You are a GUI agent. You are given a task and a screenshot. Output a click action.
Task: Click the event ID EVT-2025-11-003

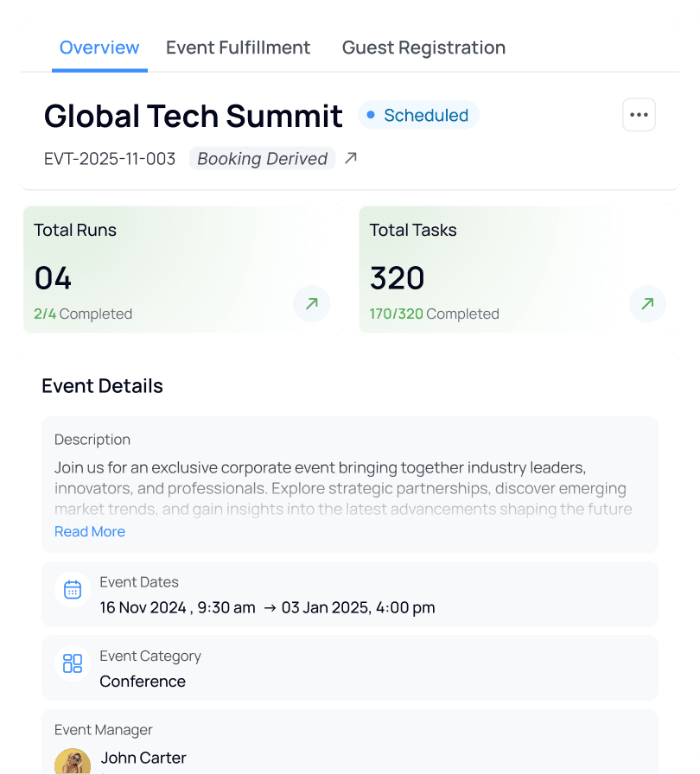[x=110, y=158]
